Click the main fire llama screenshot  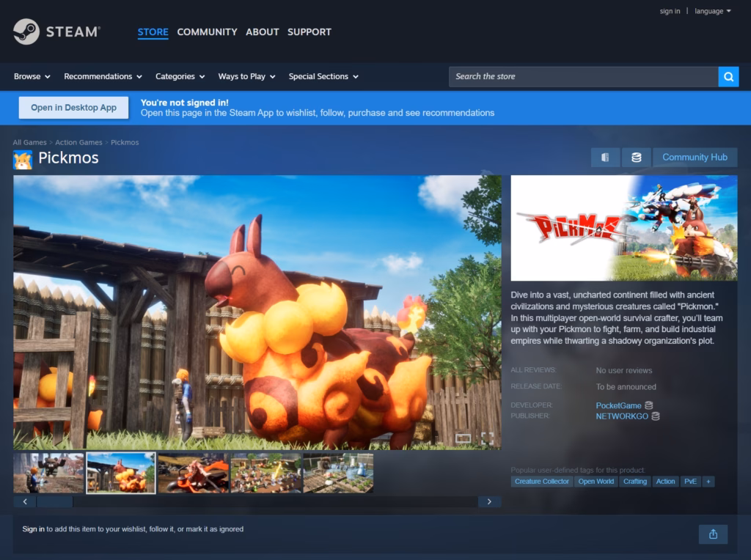(x=257, y=312)
